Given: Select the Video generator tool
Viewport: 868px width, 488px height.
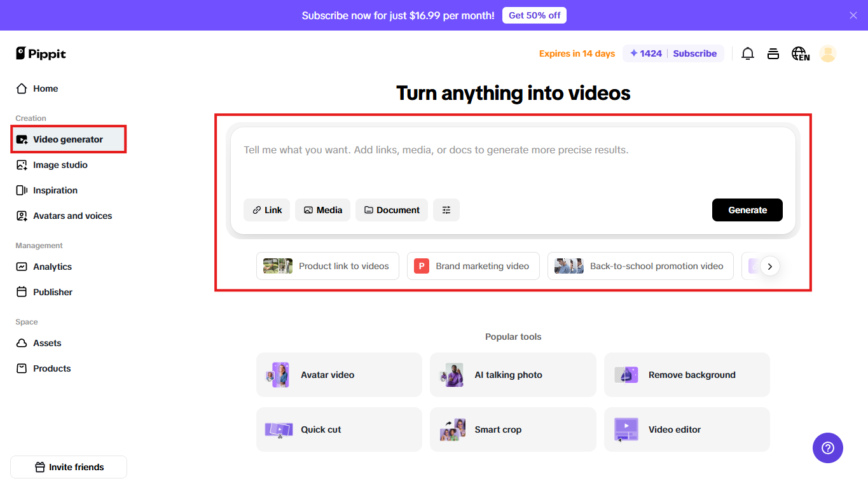Looking at the screenshot, I should point(67,139).
